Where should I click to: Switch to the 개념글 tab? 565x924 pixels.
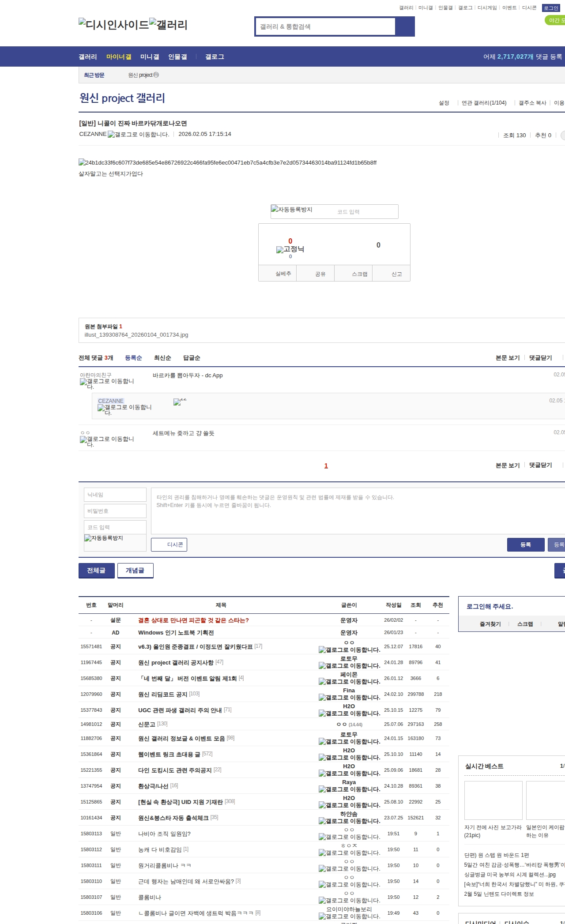click(135, 571)
